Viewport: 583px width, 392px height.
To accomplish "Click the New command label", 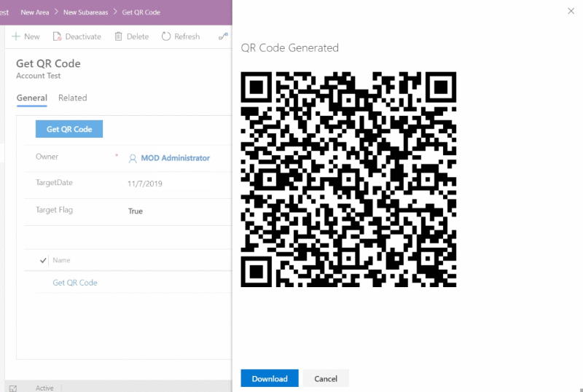I will (31, 36).
